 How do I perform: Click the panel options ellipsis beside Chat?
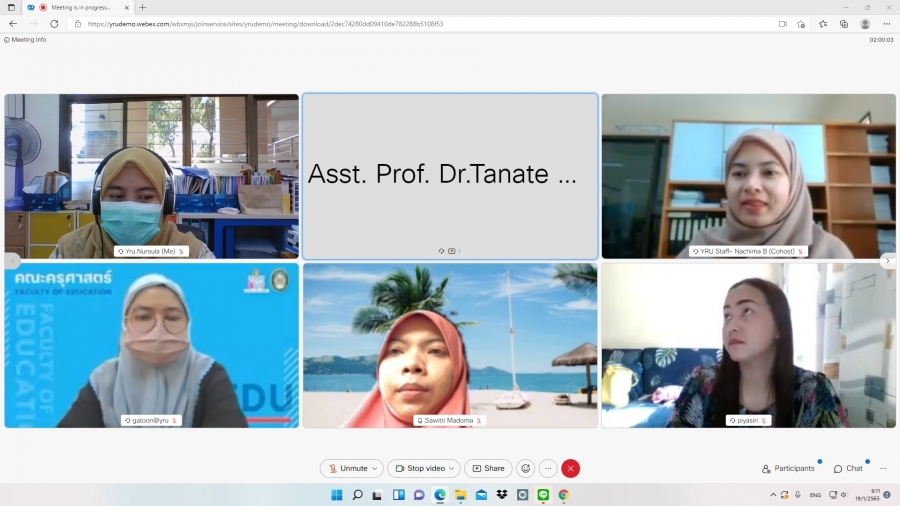pyautogui.click(x=884, y=468)
